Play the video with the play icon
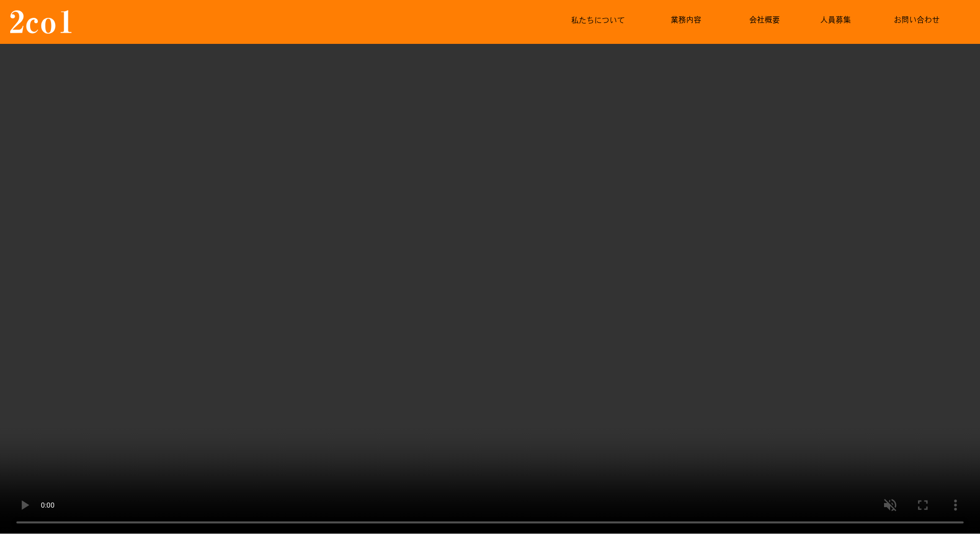 pyautogui.click(x=24, y=505)
